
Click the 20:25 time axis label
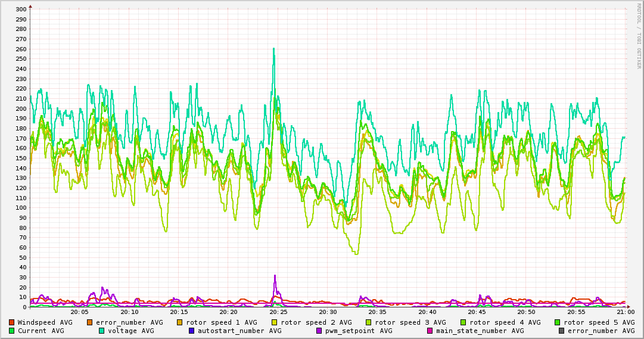tap(278, 312)
